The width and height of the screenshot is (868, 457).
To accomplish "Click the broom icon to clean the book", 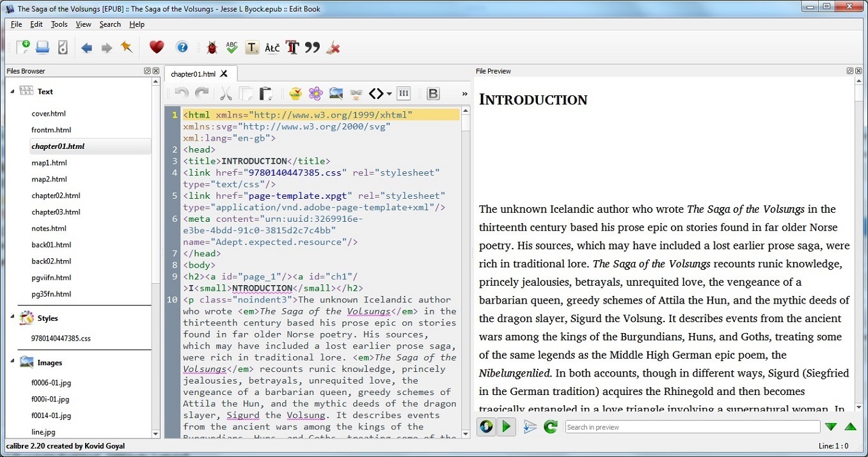I will tap(333, 47).
